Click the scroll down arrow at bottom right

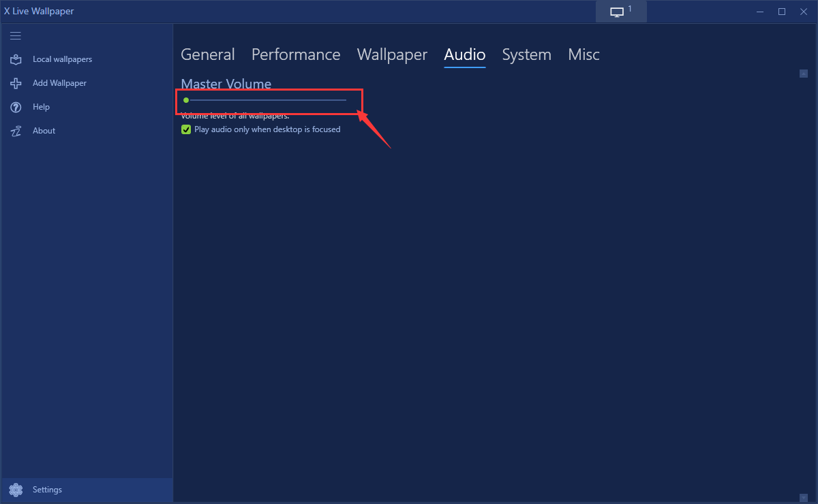[804, 498]
